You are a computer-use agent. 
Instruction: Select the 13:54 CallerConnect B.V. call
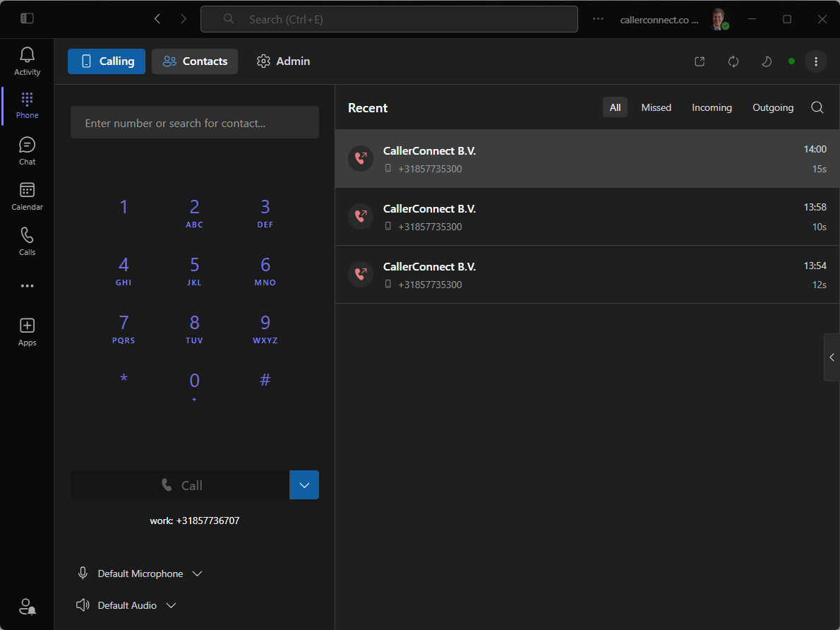[x=587, y=275]
